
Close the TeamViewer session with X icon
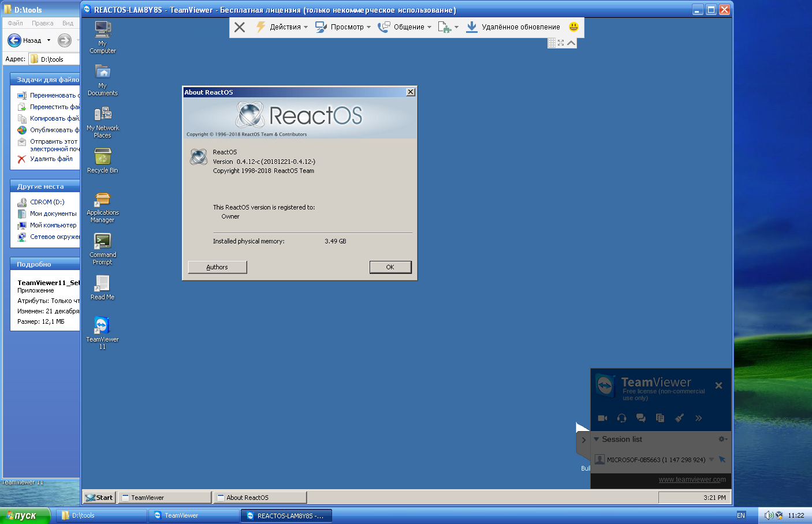(x=240, y=27)
